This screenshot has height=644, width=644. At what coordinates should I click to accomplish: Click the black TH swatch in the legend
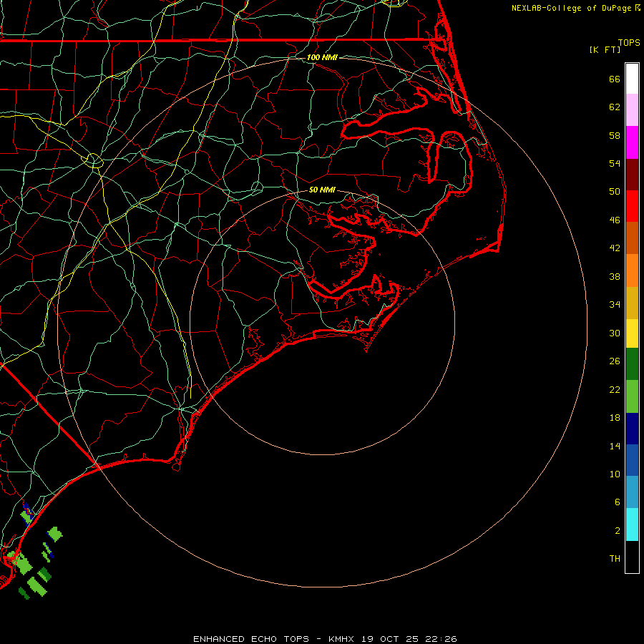coord(632,557)
